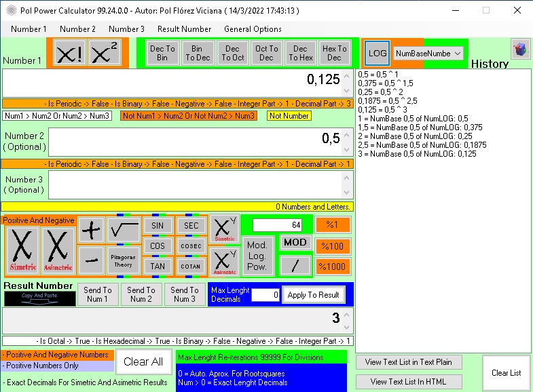Click the square root button
The image size is (533, 392).
click(124, 230)
